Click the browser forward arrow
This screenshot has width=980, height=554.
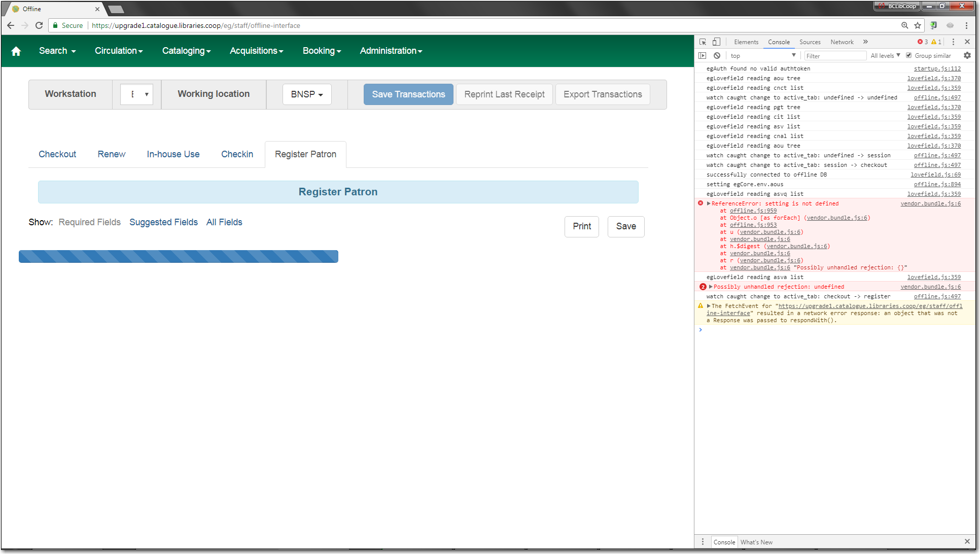click(25, 25)
